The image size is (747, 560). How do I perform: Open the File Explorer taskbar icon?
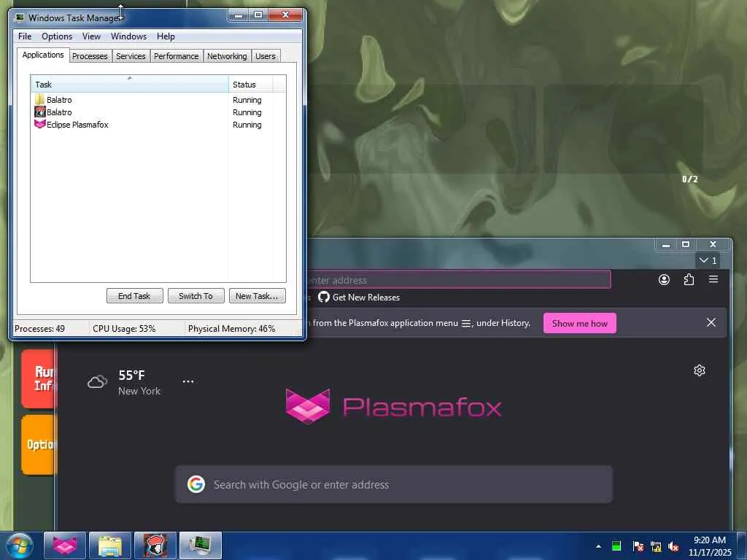[x=110, y=546]
